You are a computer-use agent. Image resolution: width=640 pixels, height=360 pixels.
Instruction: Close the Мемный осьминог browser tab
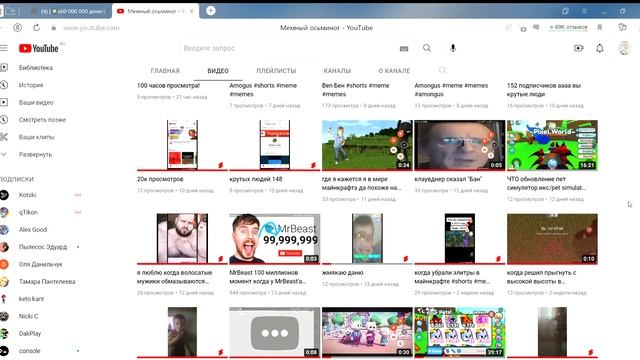[192, 11]
